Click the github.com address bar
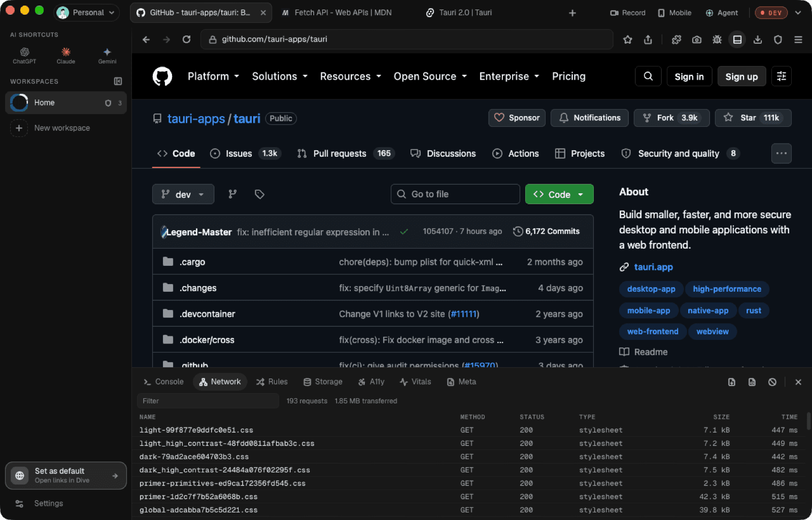812x520 pixels. point(407,40)
